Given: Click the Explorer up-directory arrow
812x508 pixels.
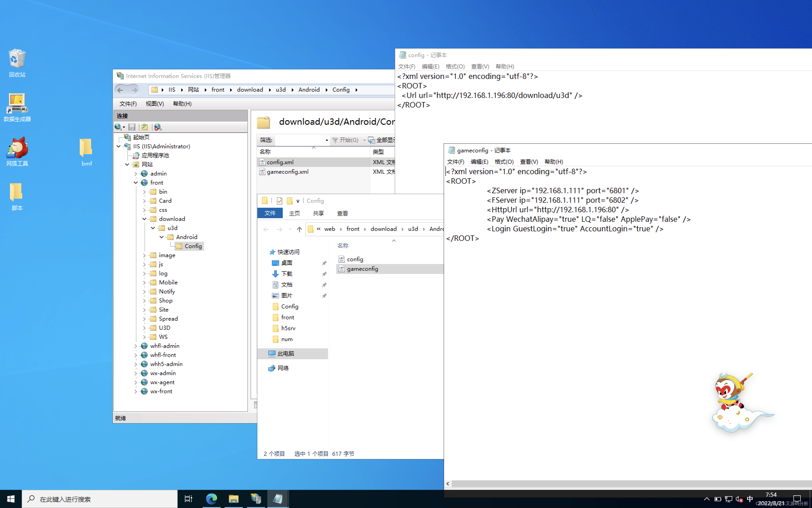Looking at the screenshot, I should [x=299, y=229].
